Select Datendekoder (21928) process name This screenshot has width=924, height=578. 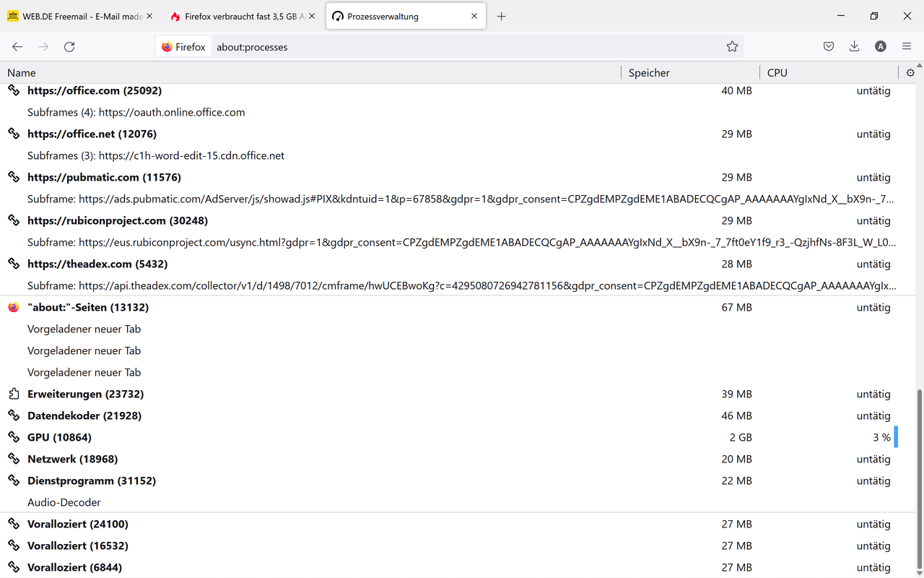click(84, 415)
